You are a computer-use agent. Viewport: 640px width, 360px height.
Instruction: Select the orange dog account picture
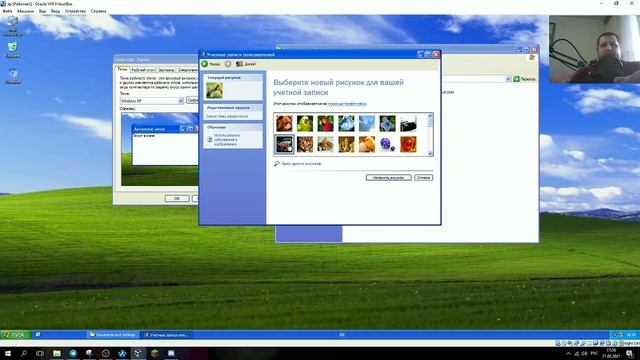coord(284,123)
